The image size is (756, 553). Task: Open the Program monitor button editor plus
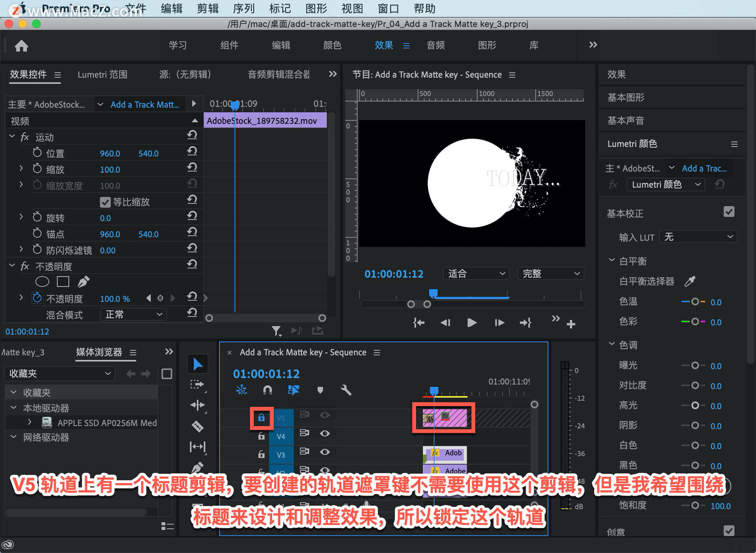(571, 324)
